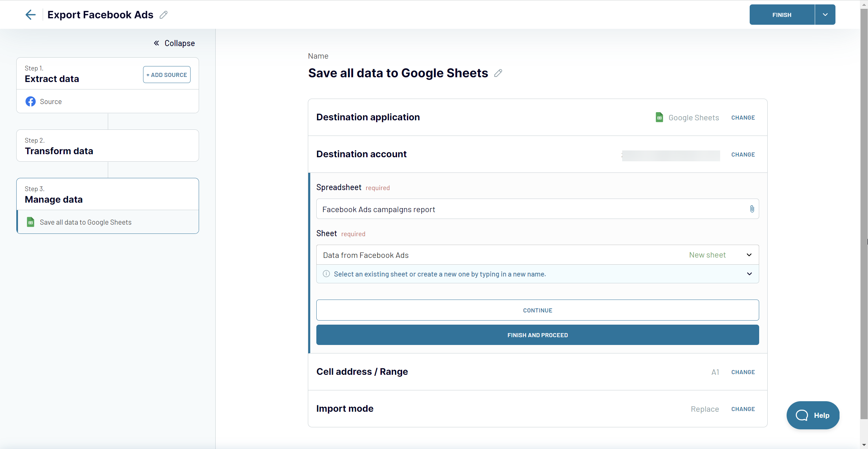Click the New sheet label
This screenshot has height=449, width=868.
[x=707, y=255]
